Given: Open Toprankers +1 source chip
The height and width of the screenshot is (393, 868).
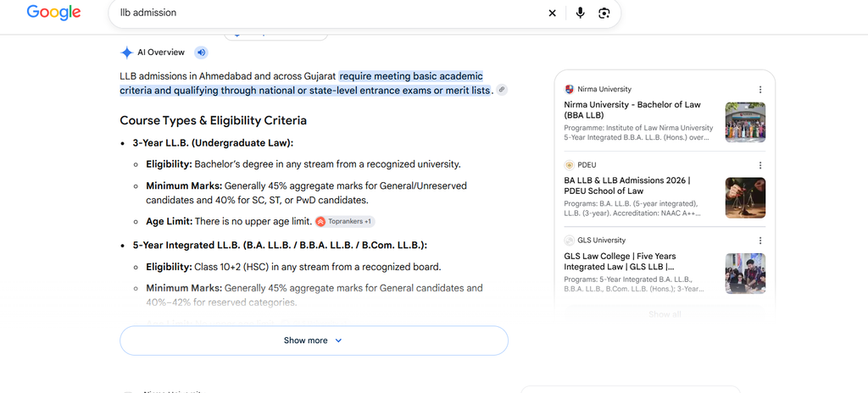Looking at the screenshot, I should click(x=345, y=221).
